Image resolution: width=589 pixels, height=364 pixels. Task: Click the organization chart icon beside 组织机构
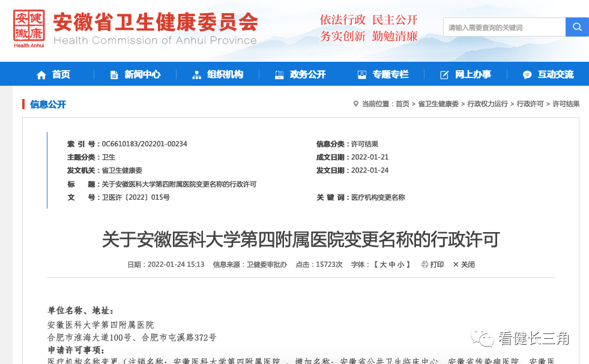196,75
